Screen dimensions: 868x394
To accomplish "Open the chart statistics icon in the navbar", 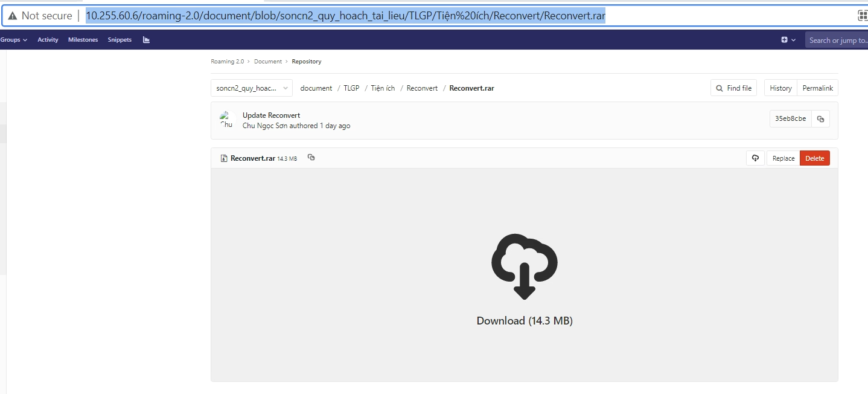I will click(x=146, y=40).
